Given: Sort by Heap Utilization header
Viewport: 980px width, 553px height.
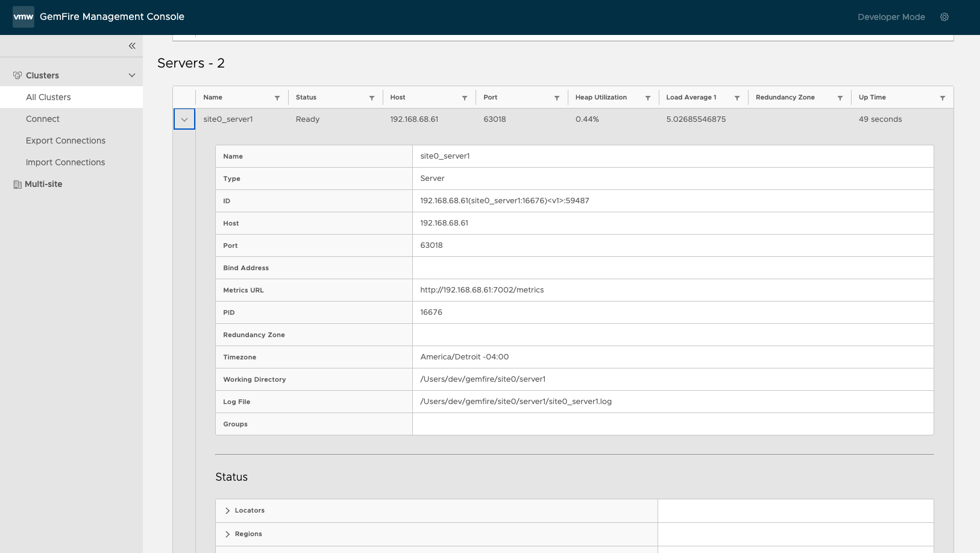Looking at the screenshot, I should click(x=601, y=97).
